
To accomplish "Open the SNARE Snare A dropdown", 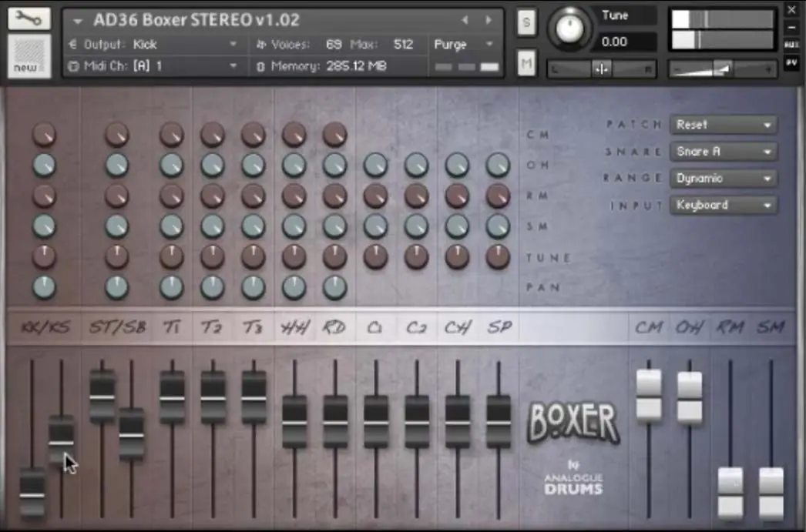I will click(x=724, y=152).
